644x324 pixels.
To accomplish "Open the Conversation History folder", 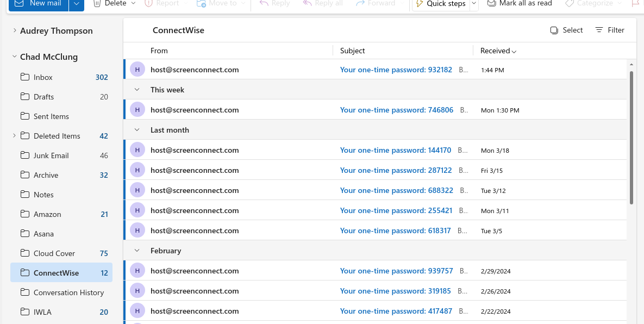I will tap(61, 292).
